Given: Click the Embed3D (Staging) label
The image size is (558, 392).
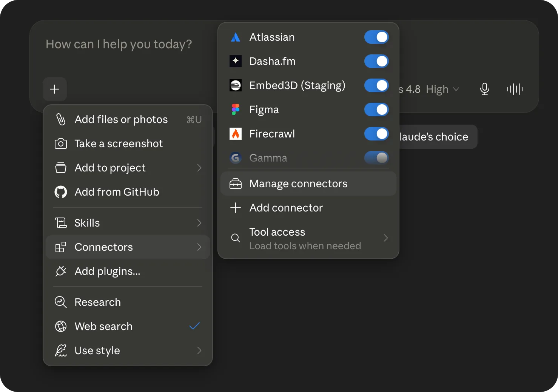Looking at the screenshot, I should point(297,86).
